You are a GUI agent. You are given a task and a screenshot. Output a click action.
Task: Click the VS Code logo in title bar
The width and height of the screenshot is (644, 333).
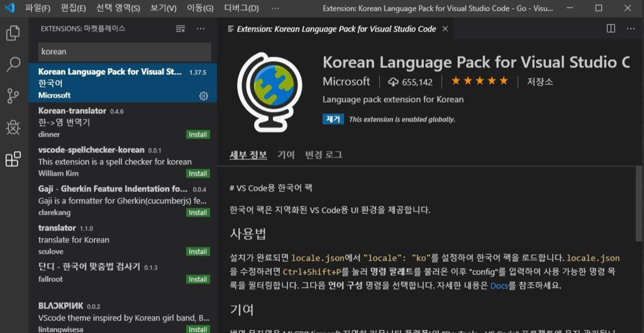(x=9, y=8)
